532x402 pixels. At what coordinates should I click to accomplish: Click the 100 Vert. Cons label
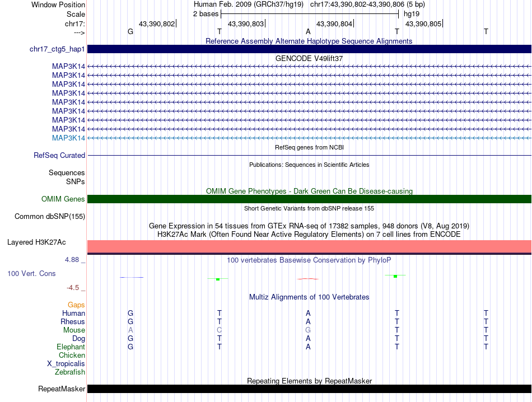coord(31,273)
